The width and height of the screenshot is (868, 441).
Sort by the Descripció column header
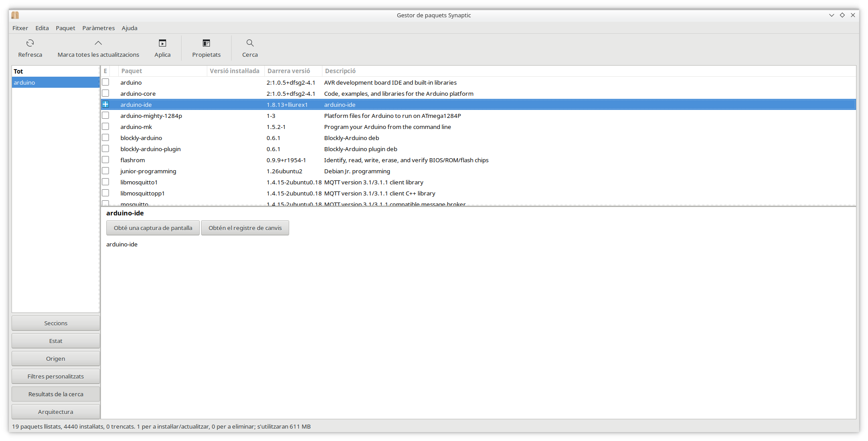[589, 71]
